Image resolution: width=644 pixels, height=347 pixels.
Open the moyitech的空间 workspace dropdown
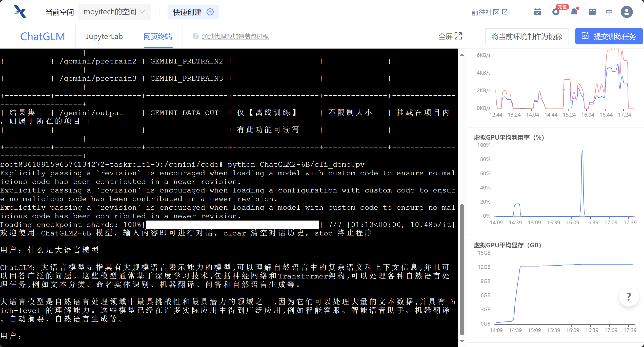pyautogui.click(x=114, y=12)
